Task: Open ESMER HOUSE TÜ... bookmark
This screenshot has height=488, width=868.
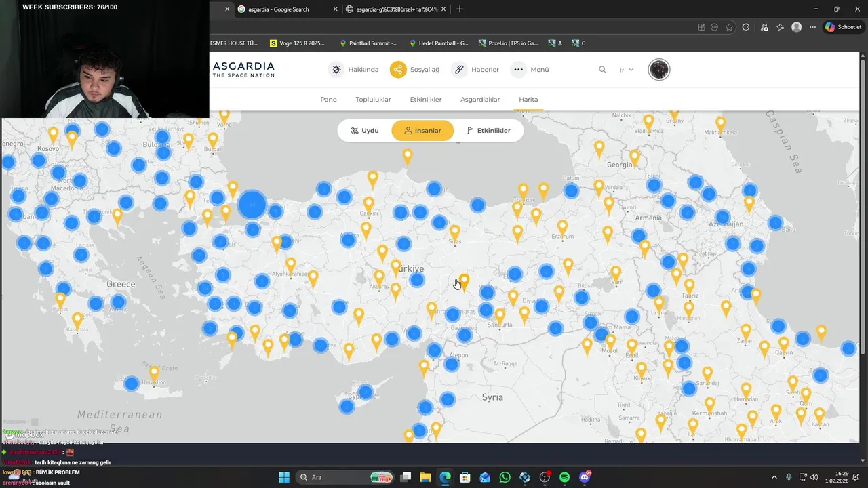Action: [234, 43]
